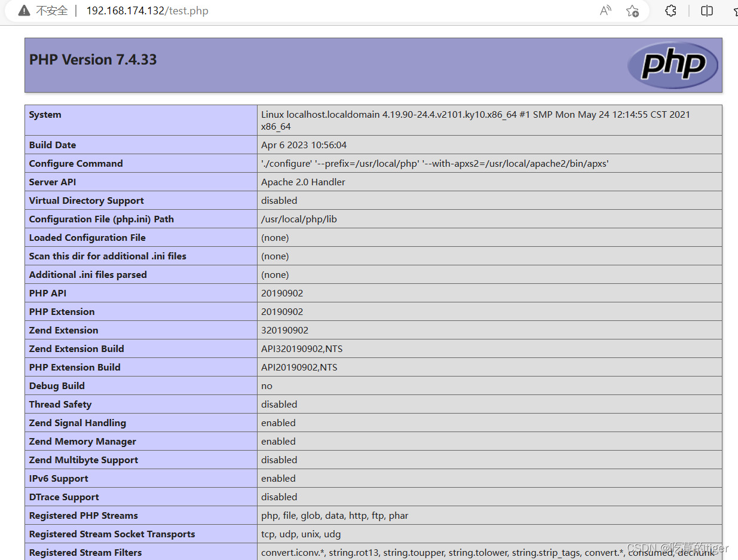Click the './configure' --prefix command value
The height and width of the screenshot is (560, 738).
[x=435, y=163]
